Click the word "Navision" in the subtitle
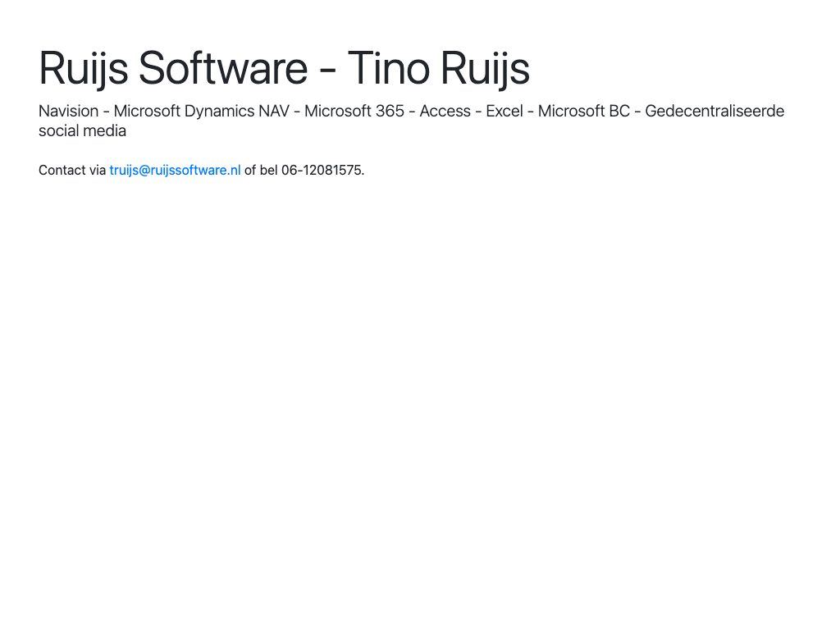 68,111
